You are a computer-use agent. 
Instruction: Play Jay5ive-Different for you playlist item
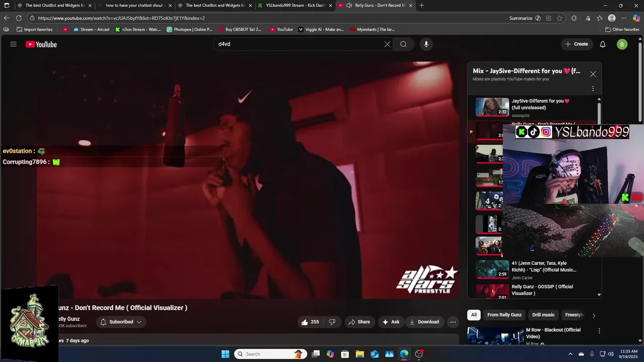(533, 107)
